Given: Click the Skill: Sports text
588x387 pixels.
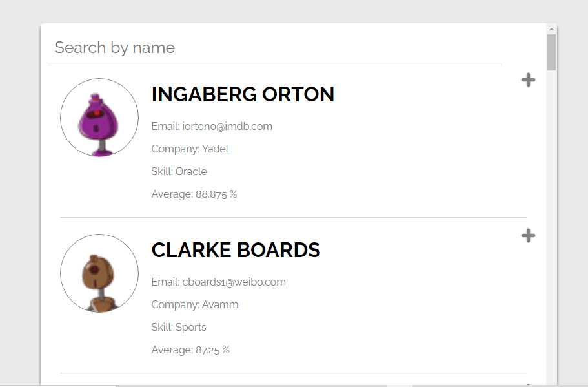Looking at the screenshot, I should tap(179, 328).
